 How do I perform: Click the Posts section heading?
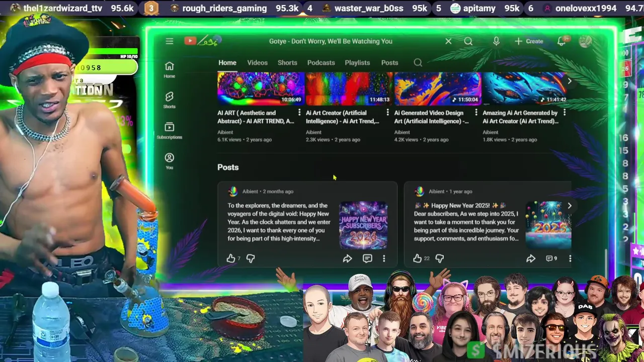(x=228, y=167)
